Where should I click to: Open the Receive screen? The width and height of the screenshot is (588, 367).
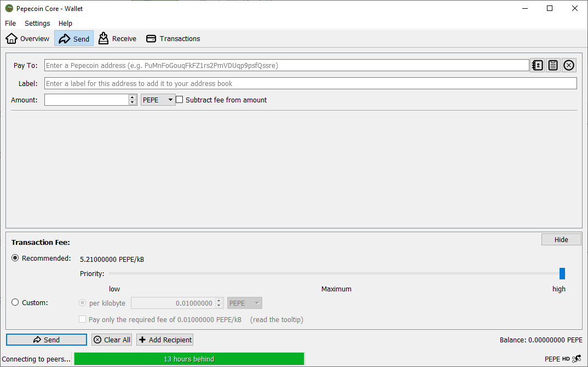[117, 38]
